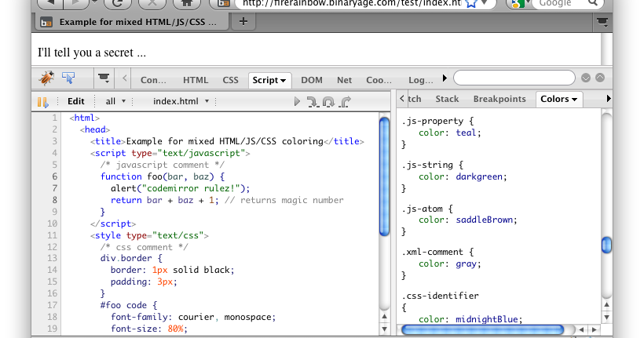Click 'font-family' property on line 18

[139, 317]
